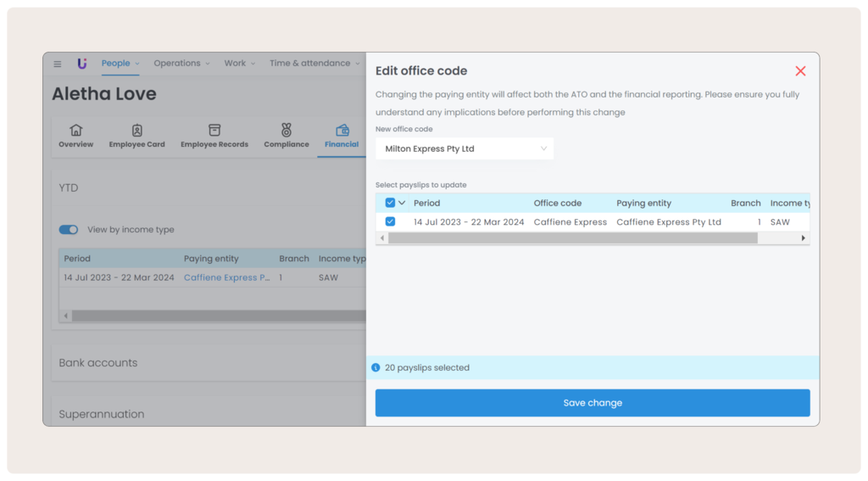
Task: Click the Save change button
Action: click(x=593, y=403)
